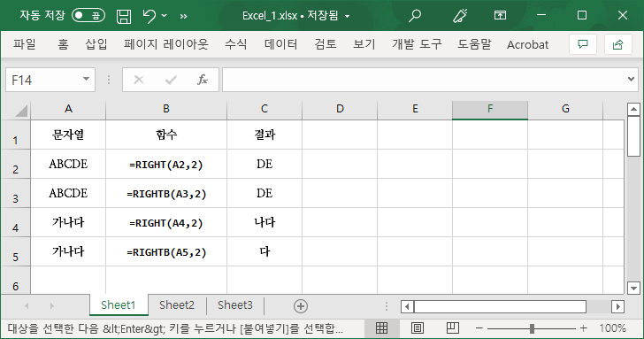The width and height of the screenshot is (644, 339).
Task: Click the Search magnifier icon
Action: point(415,16)
